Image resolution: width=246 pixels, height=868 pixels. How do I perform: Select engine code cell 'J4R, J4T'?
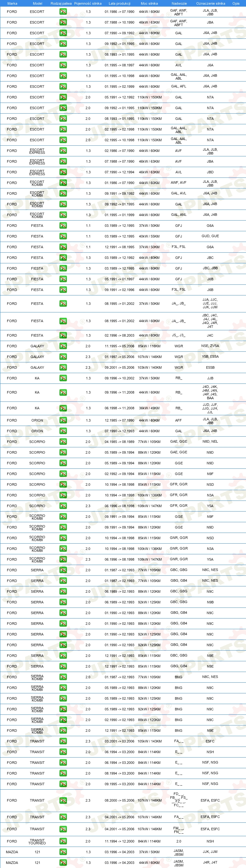[x=210, y=863]
